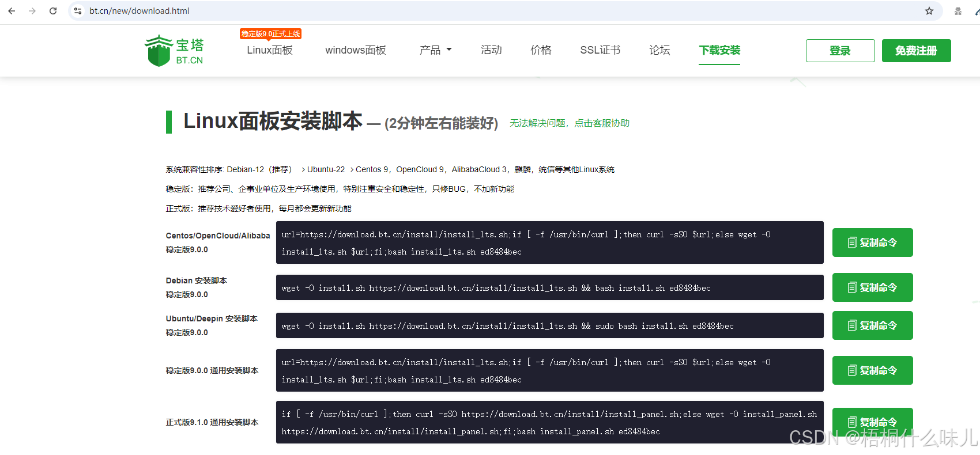980x455 pixels.
Task: Go back with the browser back arrow
Action: coord(12,11)
